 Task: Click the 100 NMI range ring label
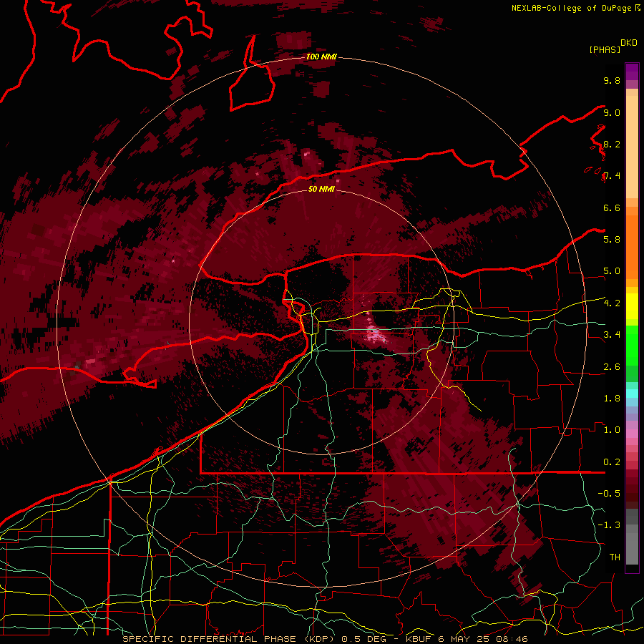321,57
